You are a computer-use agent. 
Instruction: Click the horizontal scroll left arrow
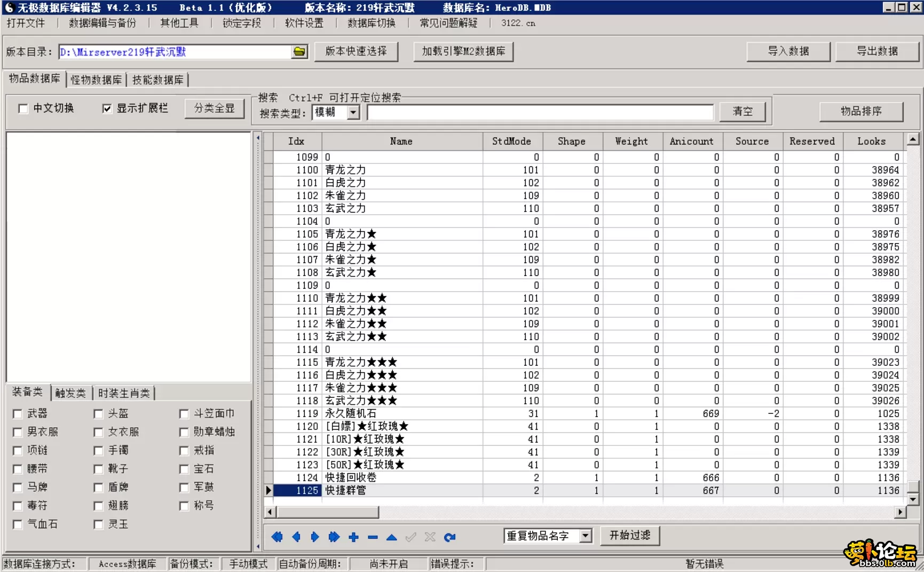(x=270, y=512)
